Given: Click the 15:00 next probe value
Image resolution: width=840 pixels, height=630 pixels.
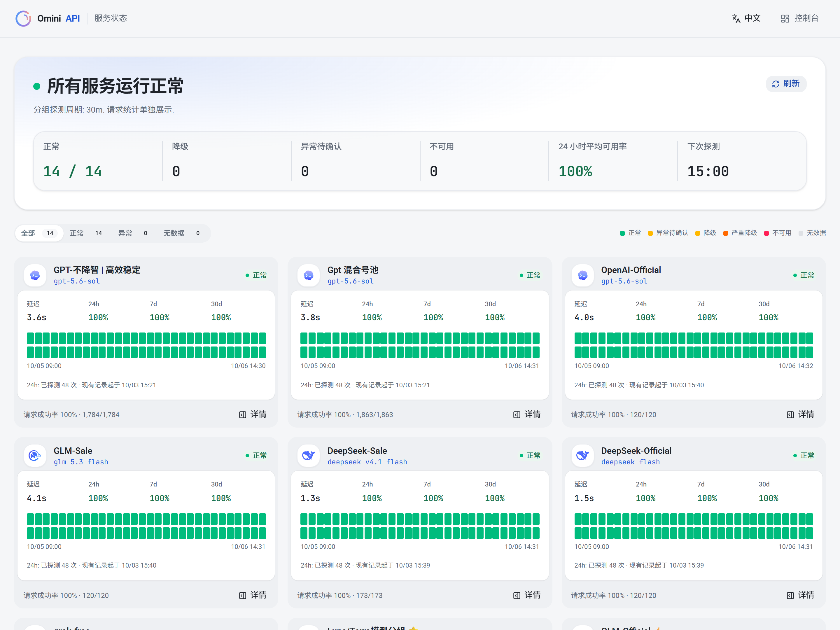Looking at the screenshot, I should click(708, 171).
